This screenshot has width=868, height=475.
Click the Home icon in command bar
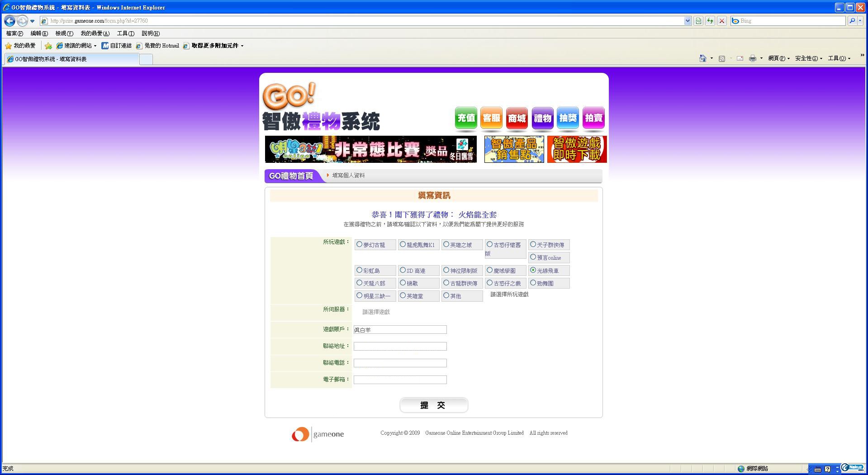(702, 58)
